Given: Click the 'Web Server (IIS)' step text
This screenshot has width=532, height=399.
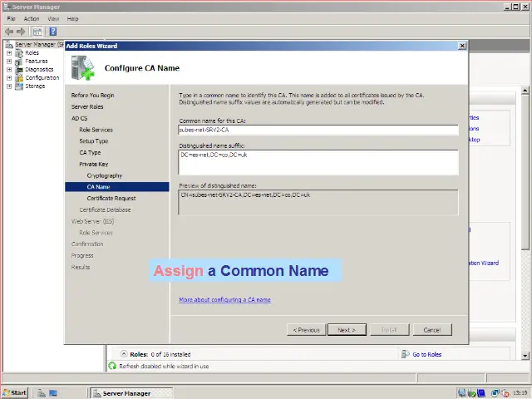Looking at the screenshot, I should pos(92,222).
